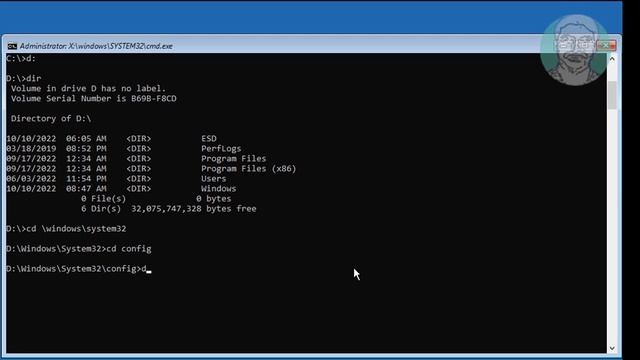Click the date '03/18/2019' on PerfLogs row
640x360 pixels.
pos(31,149)
